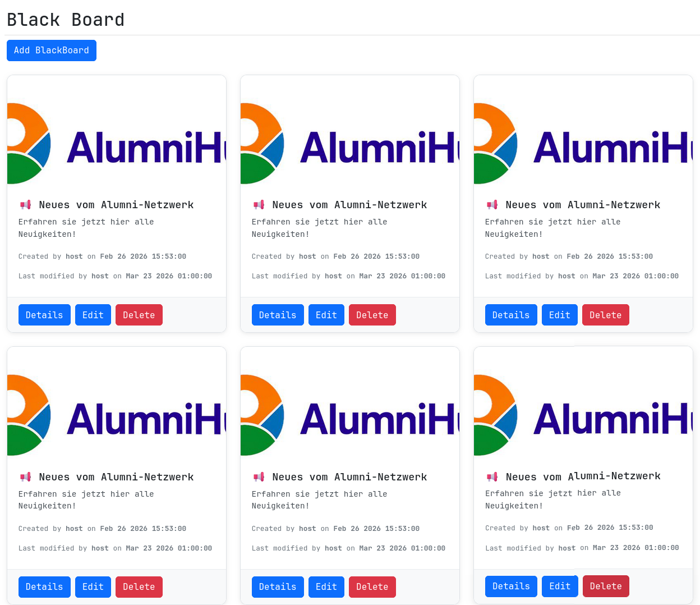Viewport: 700px width, 605px height.
Task: Click megaphone icon in the top-right card
Action: [x=492, y=205]
